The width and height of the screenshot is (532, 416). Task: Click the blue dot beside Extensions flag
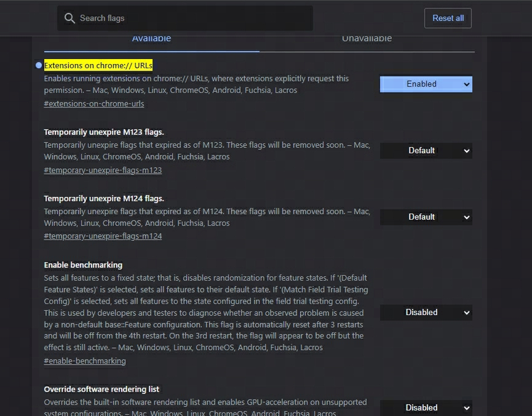39,65
